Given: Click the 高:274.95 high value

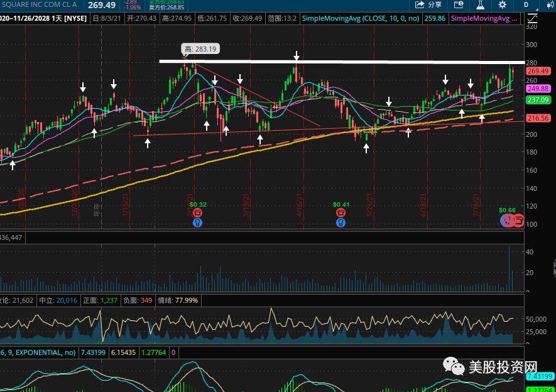Looking at the screenshot, I should pyautogui.click(x=177, y=18).
